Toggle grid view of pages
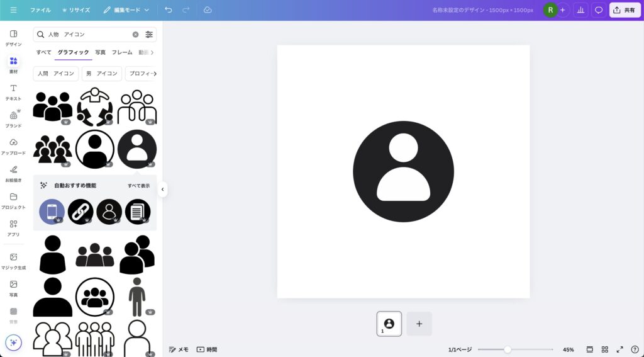The height and width of the screenshot is (357, 644). 604,349
